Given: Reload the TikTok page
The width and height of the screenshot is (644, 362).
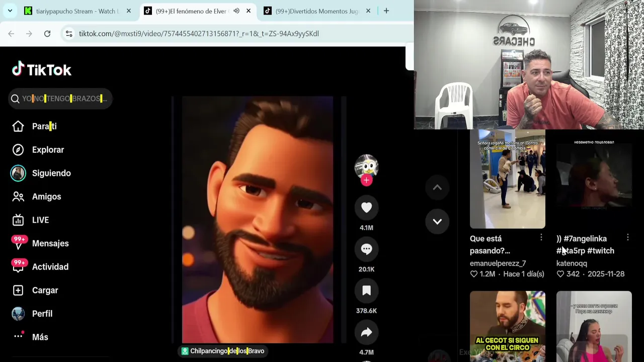Looking at the screenshot, I should pos(47,34).
